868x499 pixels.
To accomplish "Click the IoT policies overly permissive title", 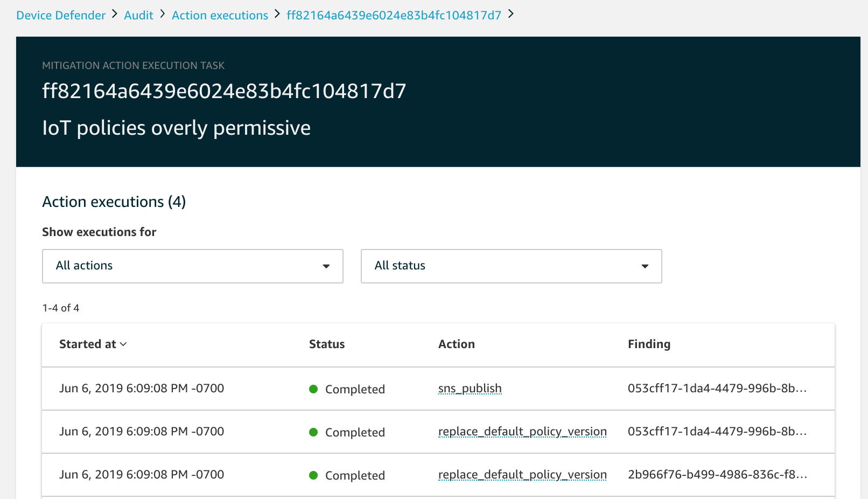I will pyautogui.click(x=176, y=128).
